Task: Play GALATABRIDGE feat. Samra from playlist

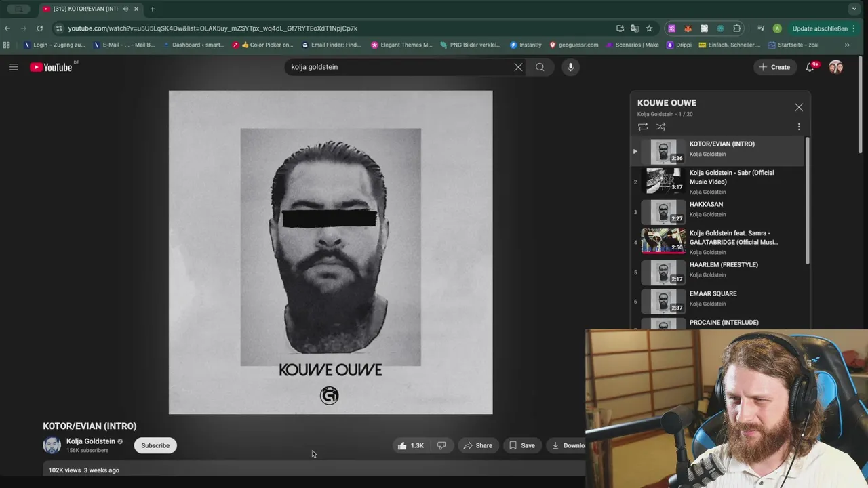Action: pyautogui.click(x=717, y=241)
